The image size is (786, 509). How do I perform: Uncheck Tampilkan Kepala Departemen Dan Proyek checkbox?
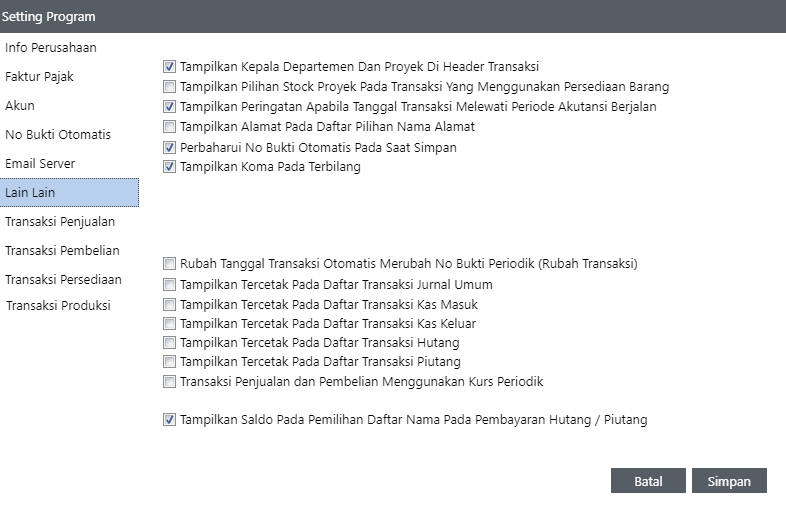pyautogui.click(x=170, y=67)
